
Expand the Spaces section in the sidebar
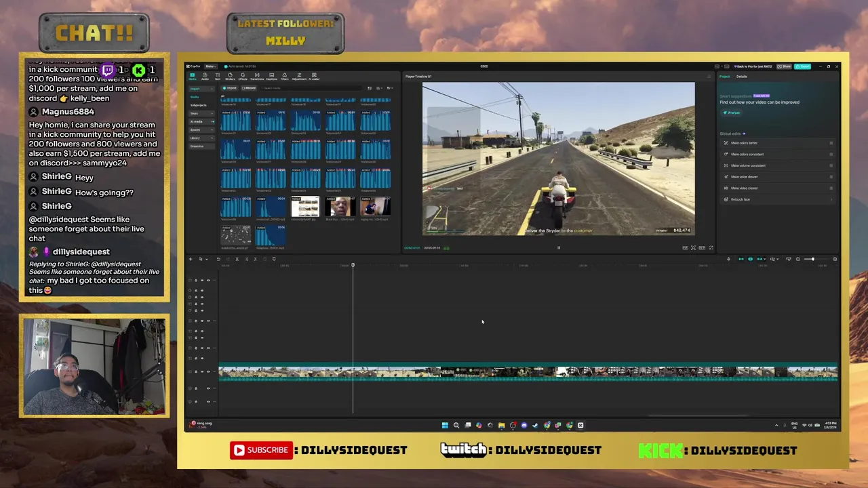pos(201,129)
